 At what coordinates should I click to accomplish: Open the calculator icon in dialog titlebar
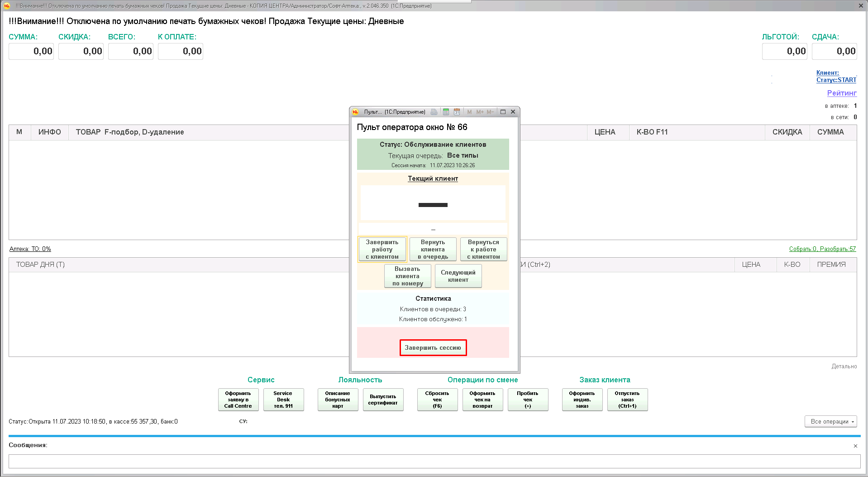446,112
